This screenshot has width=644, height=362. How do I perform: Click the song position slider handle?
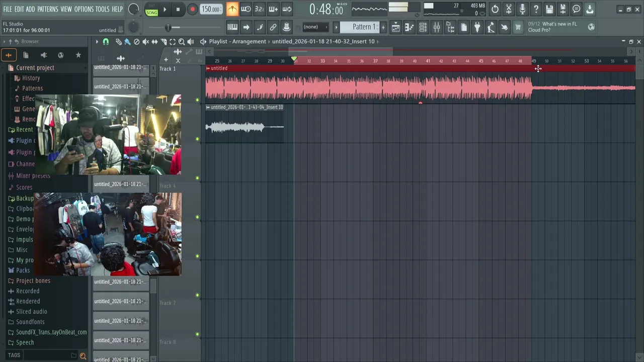click(168, 27)
